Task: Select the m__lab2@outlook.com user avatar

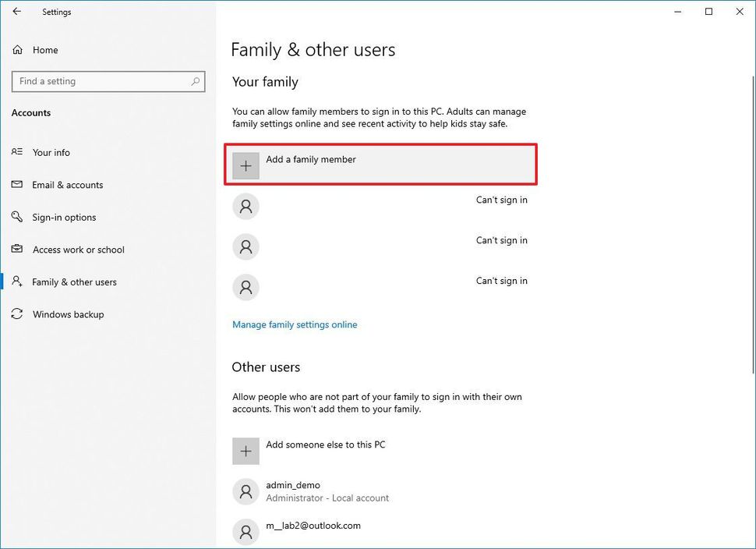Action: click(x=246, y=532)
